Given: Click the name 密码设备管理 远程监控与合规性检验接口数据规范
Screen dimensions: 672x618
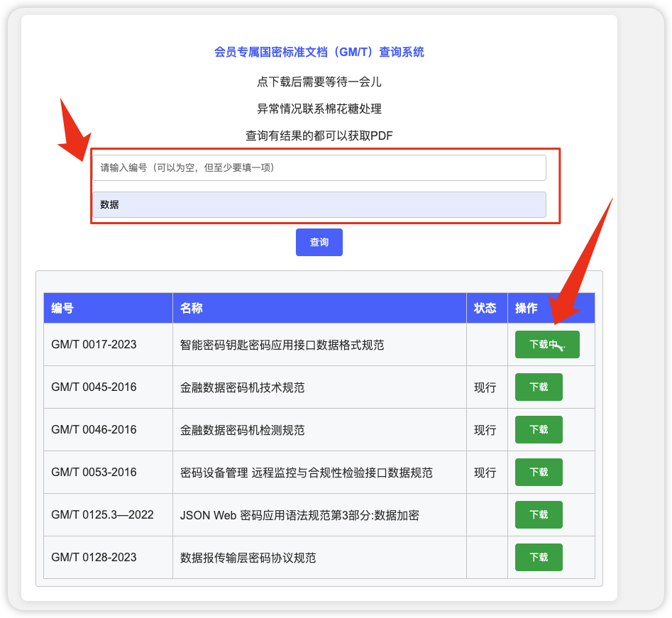Looking at the screenshot, I should pyautogui.click(x=307, y=473).
